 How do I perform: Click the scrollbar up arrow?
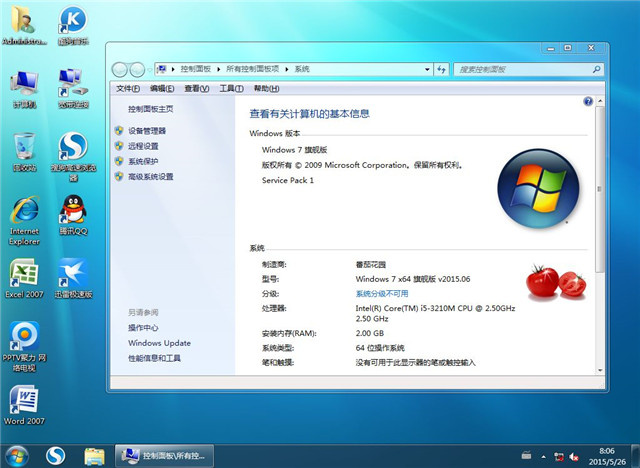pyautogui.click(x=600, y=100)
